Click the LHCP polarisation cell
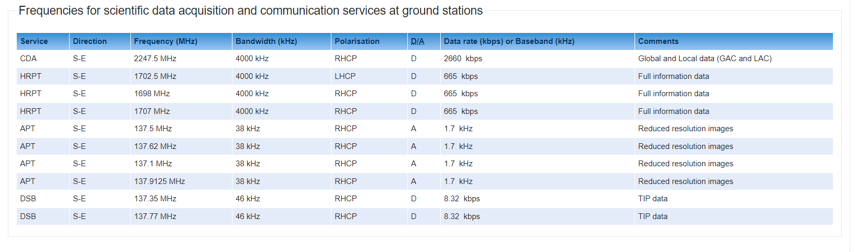 pyautogui.click(x=345, y=76)
